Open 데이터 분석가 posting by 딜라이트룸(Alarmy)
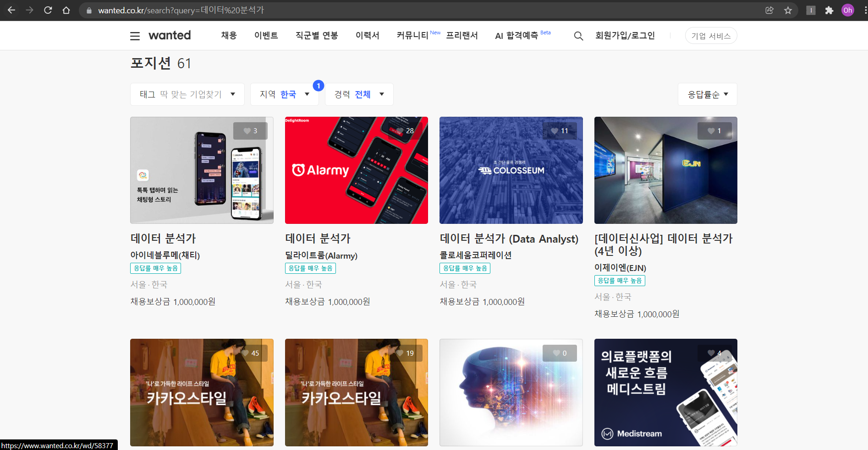Image resolution: width=868 pixels, height=450 pixels. 318,239
